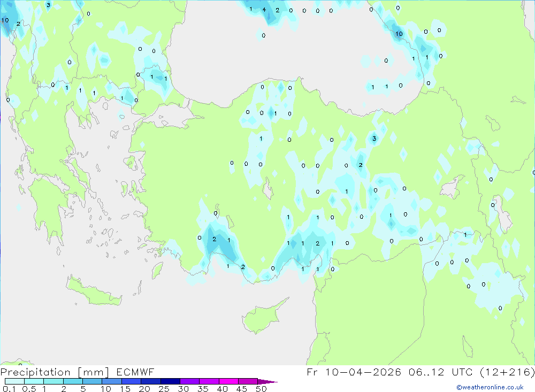Click the '0.1' legend scale label
The height and width of the screenshot is (392, 535).
point(9,389)
